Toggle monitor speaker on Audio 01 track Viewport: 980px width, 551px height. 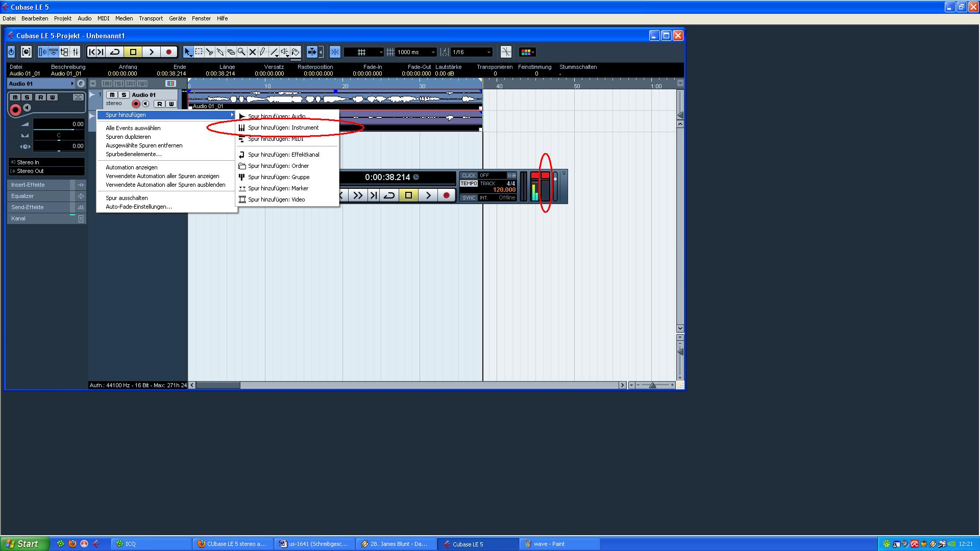pyautogui.click(x=145, y=104)
